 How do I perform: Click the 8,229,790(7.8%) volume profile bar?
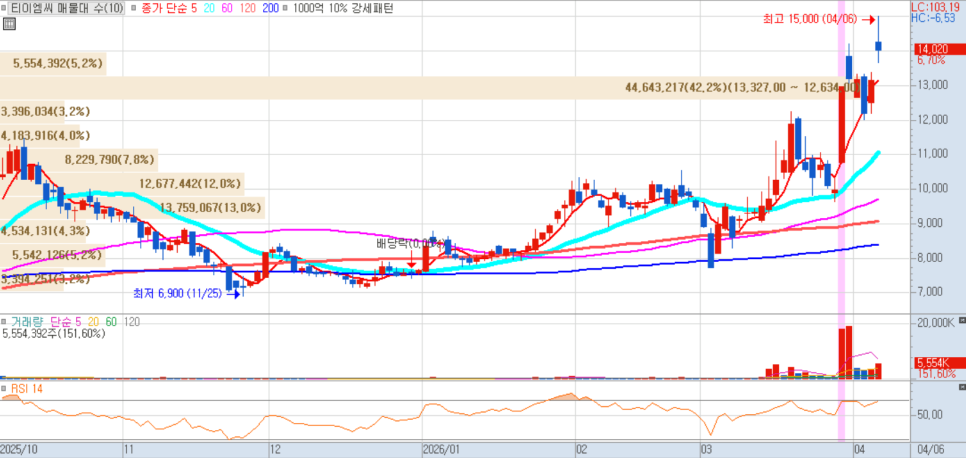point(79,160)
